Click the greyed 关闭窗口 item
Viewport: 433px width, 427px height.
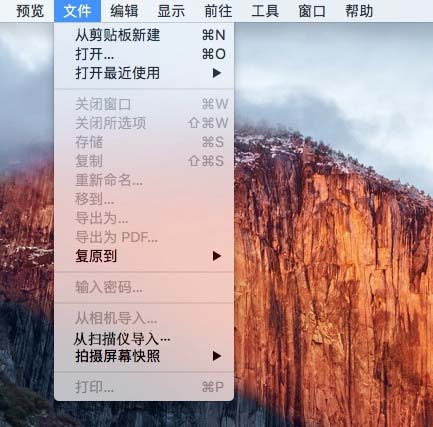coord(144,104)
